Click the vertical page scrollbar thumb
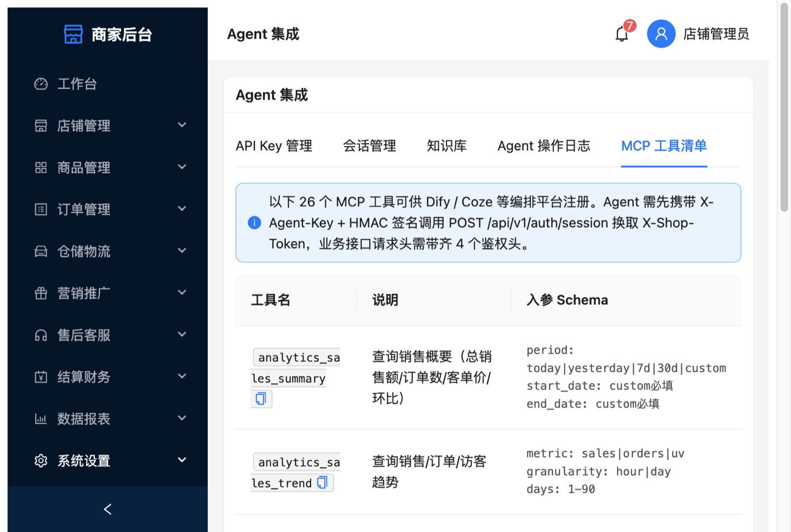This screenshot has height=532, width=791. click(x=784, y=107)
